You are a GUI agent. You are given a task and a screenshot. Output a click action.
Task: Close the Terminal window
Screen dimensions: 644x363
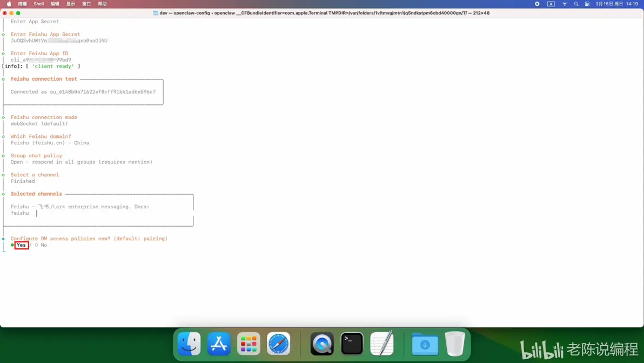(4, 13)
